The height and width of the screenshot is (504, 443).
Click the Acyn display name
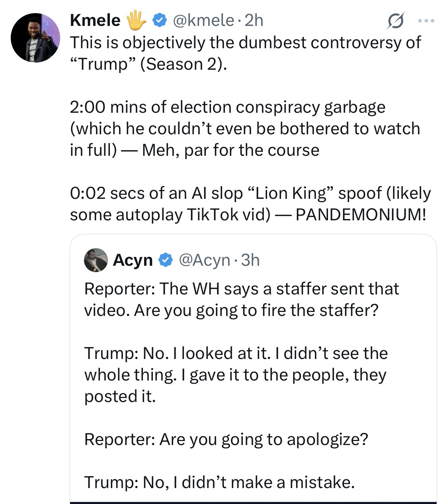[x=133, y=260]
